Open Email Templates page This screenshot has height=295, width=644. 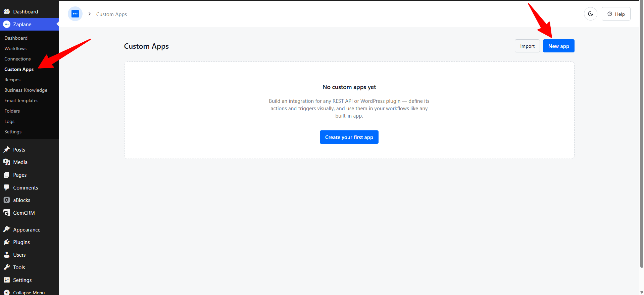(21, 100)
